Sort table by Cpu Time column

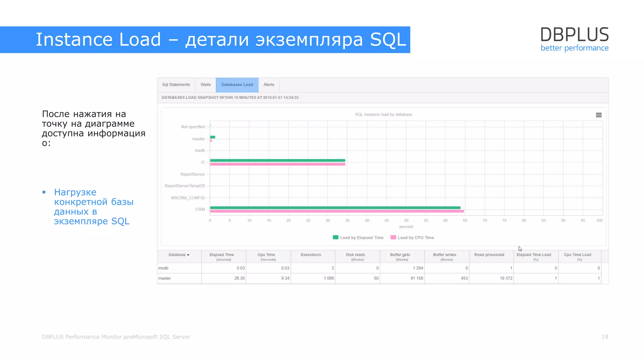[268, 256]
